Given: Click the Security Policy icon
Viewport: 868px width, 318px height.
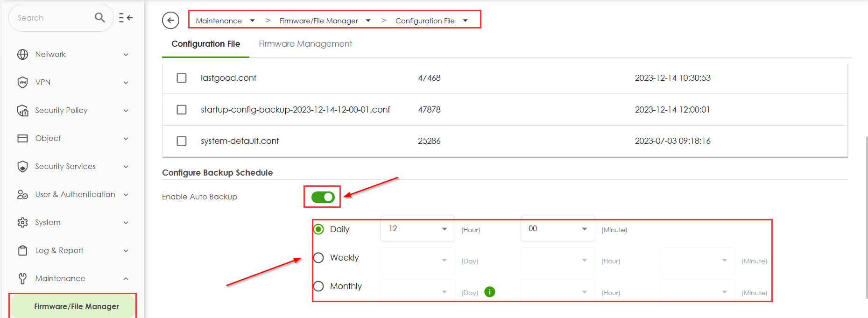Looking at the screenshot, I should (22, 111).
